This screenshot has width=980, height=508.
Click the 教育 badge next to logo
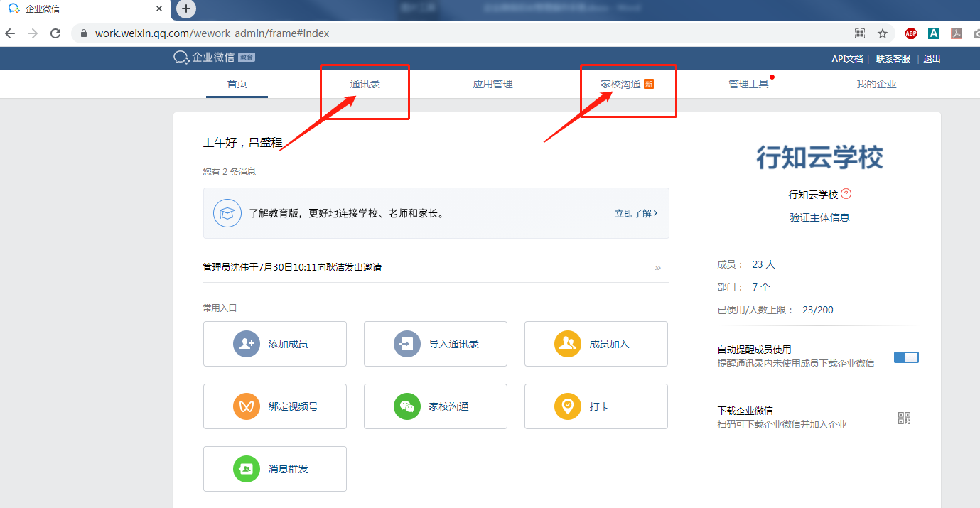click(246, 58)
